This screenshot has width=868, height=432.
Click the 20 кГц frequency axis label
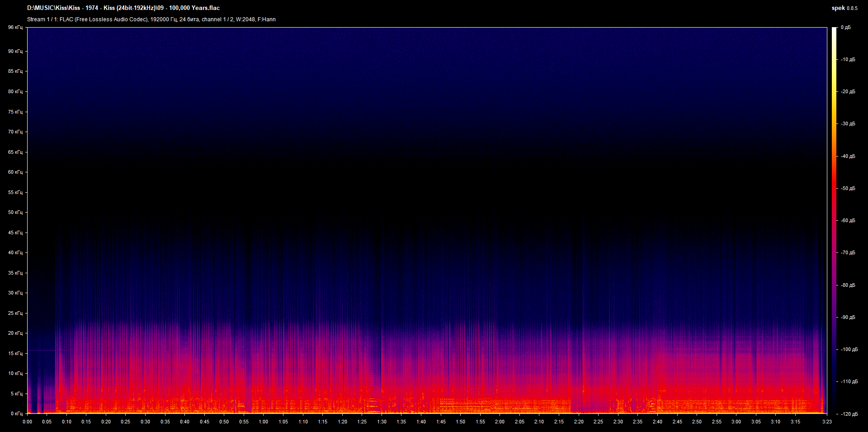point(15,333)
